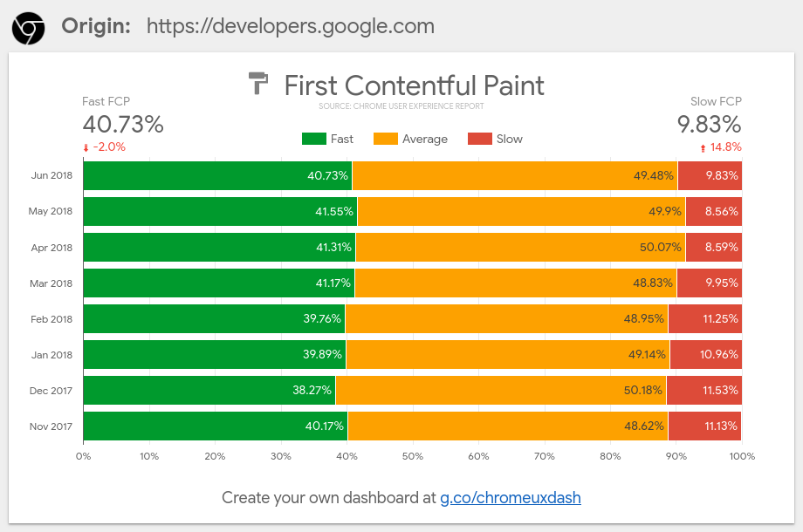803x532 pixels.
Task: Select the May 2018 orange Average bar
Action: 521,211
